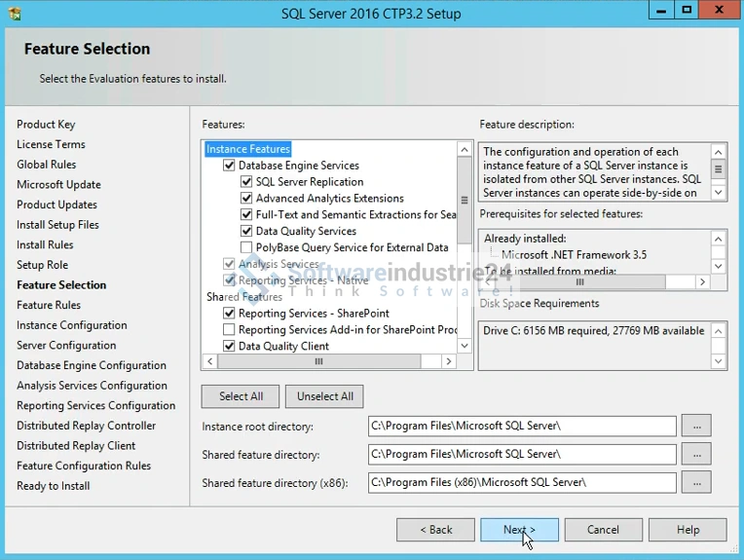The height and width of the screenshot is (560, 744).
Task: Toggle Data Quality Client checkbox
Action: pyautogui.click(x=230, y=346)
